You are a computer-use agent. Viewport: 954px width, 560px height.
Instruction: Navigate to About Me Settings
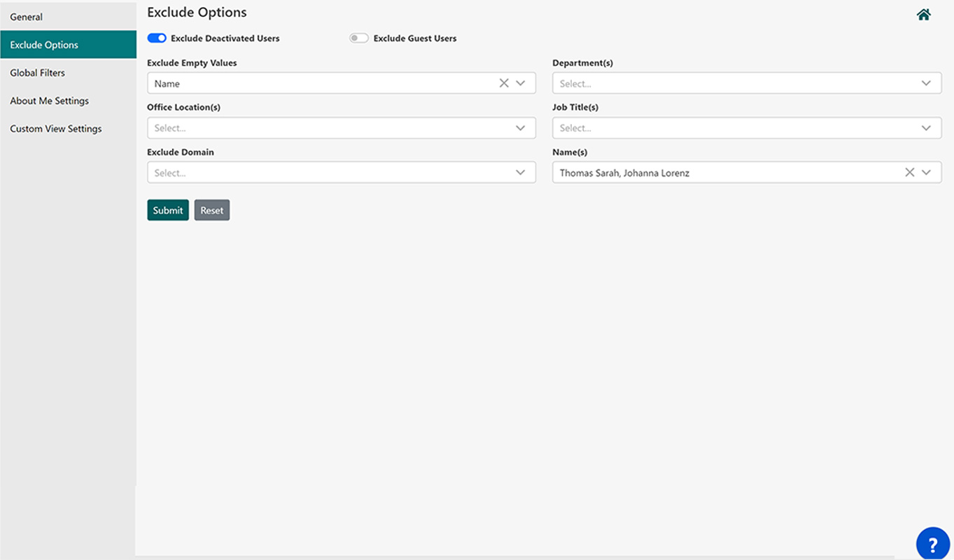[49, 100]
